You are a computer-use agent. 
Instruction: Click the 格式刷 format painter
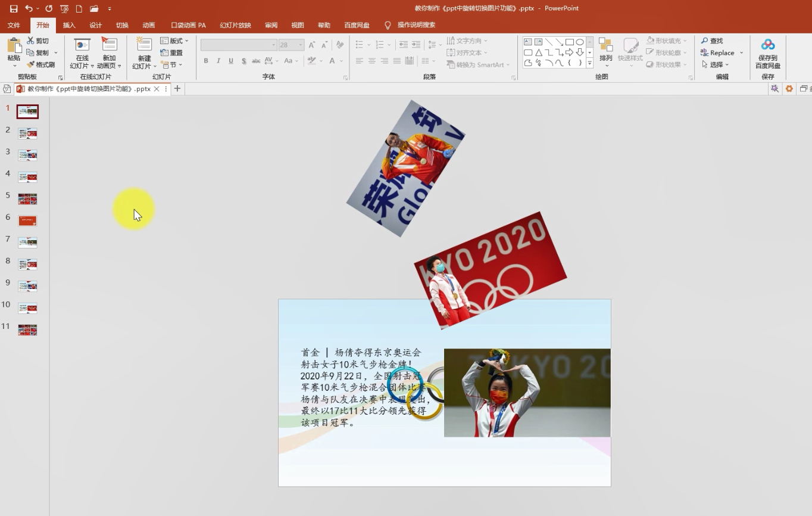pos(41,64)
